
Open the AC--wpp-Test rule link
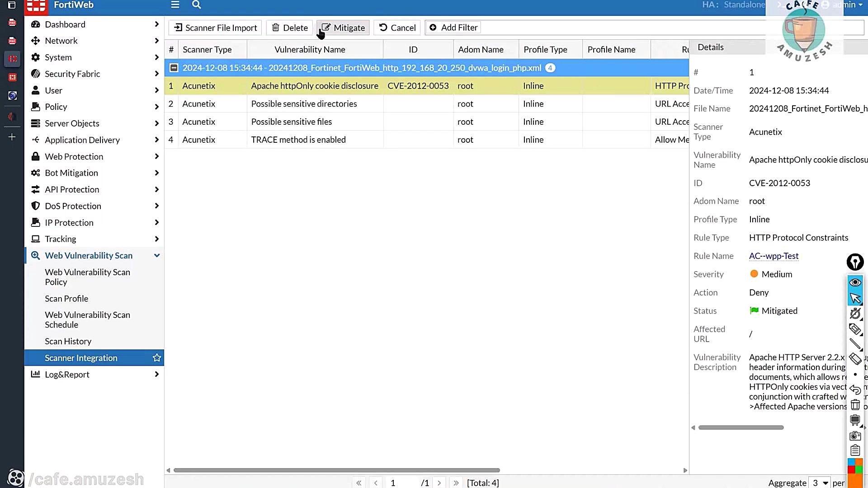[x=774, y=256]
